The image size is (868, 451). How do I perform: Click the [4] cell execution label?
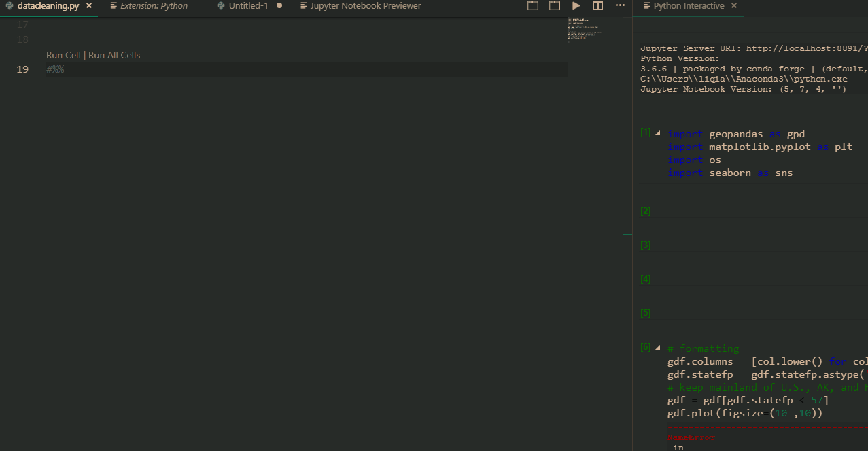click(x=646, y=278)
